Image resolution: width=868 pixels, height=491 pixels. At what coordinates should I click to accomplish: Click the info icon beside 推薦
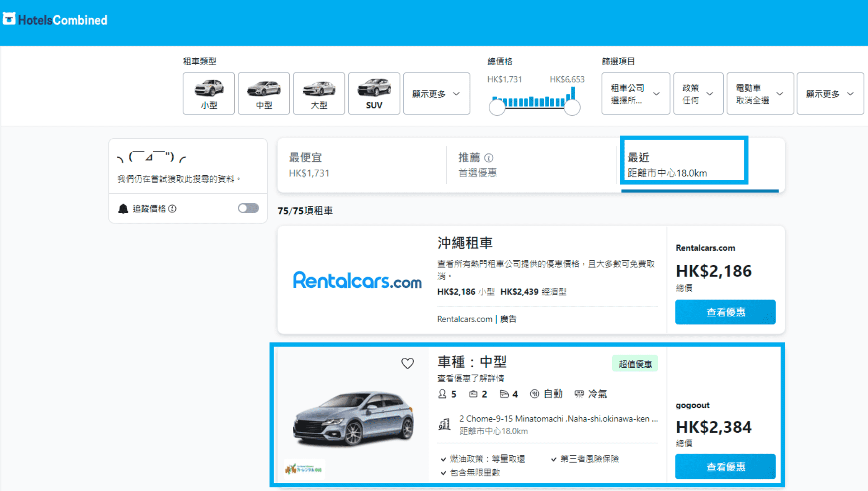pos(489,158)
